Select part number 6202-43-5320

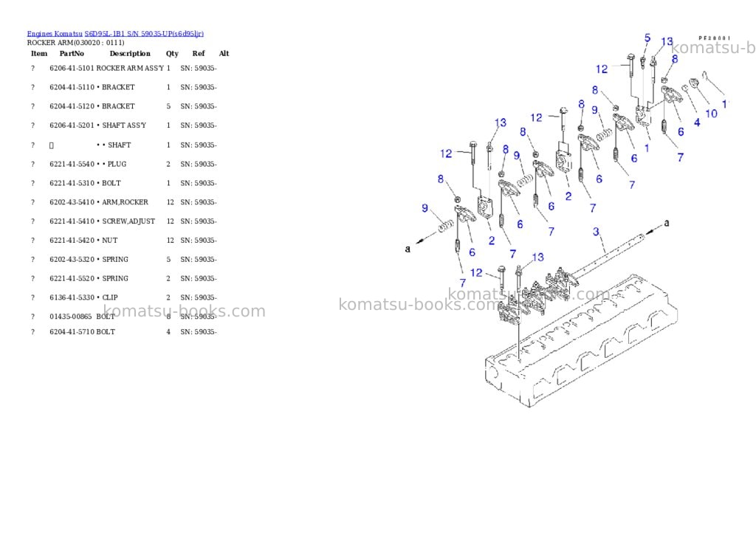click(72, 259)
